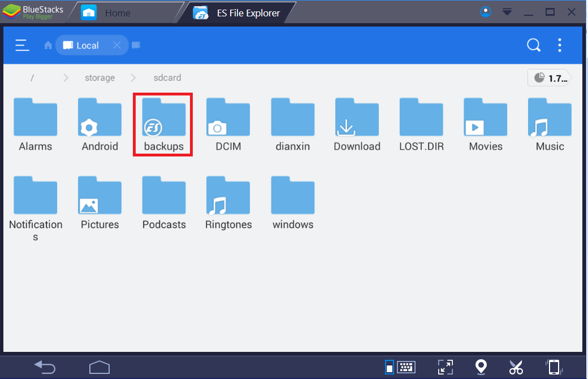Open BlueStacks dropdown arrow menu
The image size is (588, 379).
[x=507, y=12]
